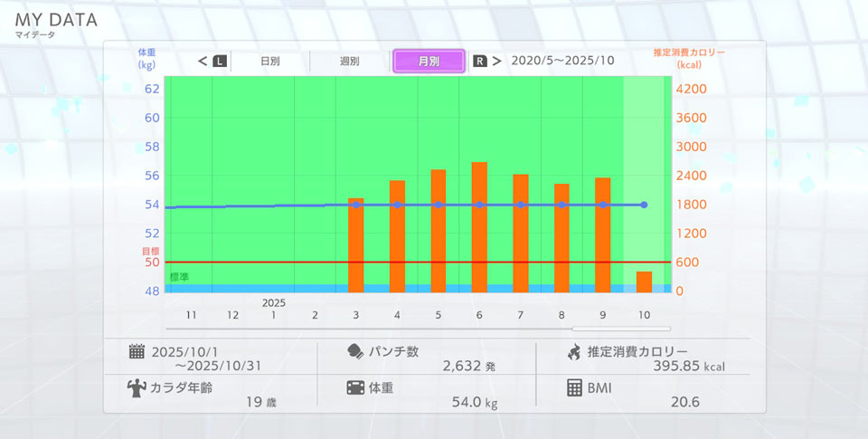Click the BMI calculator icon
868x439 pixels.
573,387
